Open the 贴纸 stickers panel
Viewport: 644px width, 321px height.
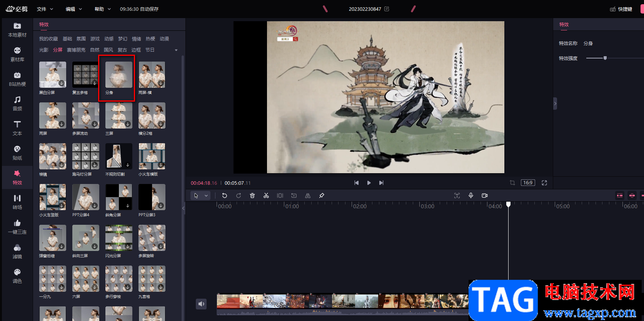coord(17,153)
